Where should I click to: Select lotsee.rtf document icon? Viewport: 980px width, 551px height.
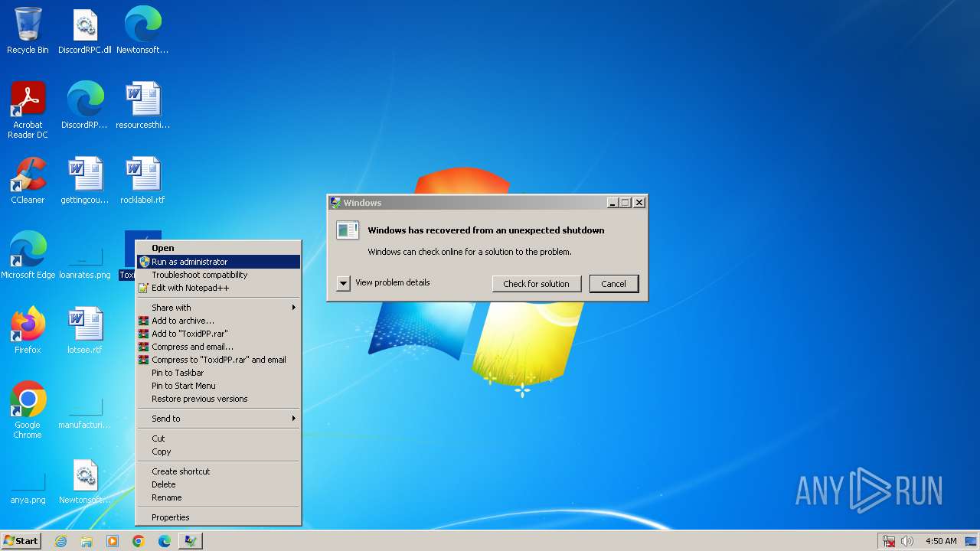[85, 331]
